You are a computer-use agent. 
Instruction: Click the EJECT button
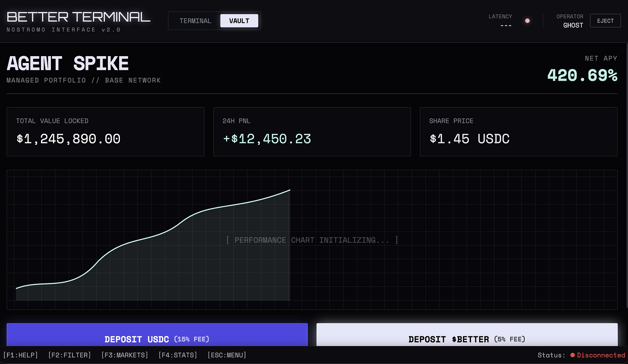tap(606, 21)
